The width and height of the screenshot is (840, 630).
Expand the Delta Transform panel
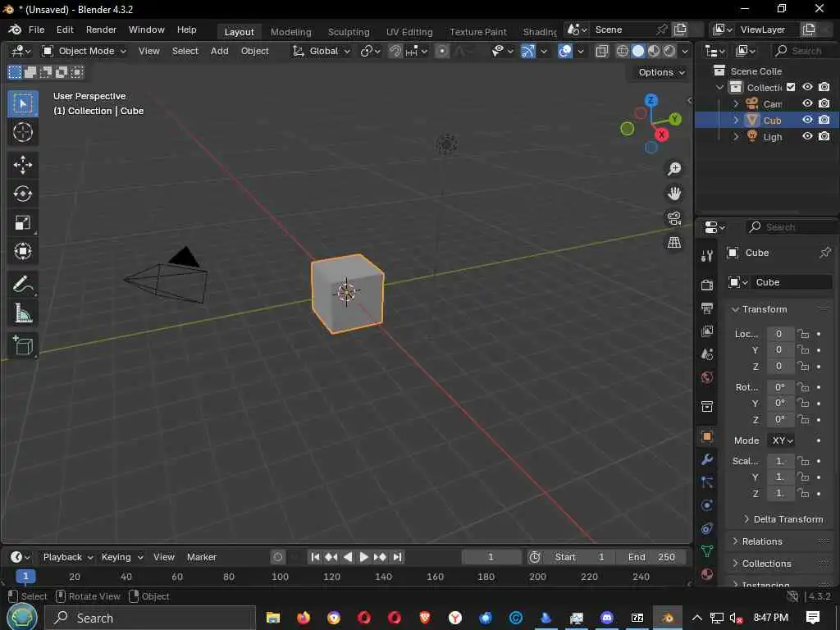[783, 519]
